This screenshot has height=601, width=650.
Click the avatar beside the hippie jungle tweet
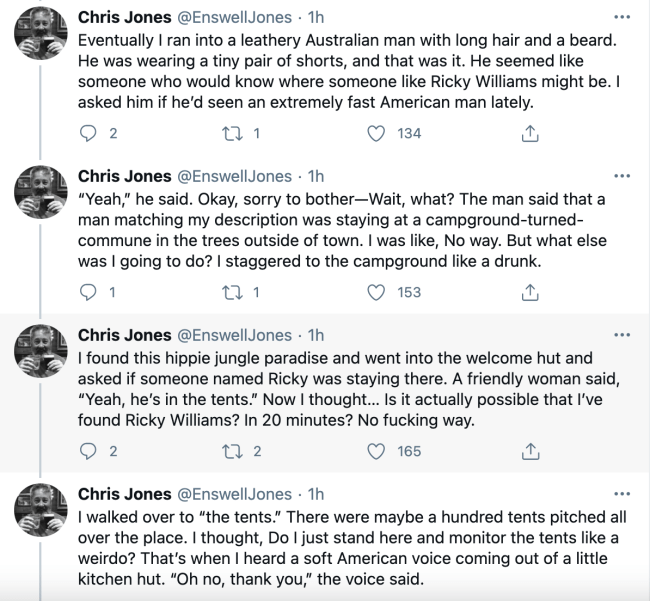coord(40,357)
